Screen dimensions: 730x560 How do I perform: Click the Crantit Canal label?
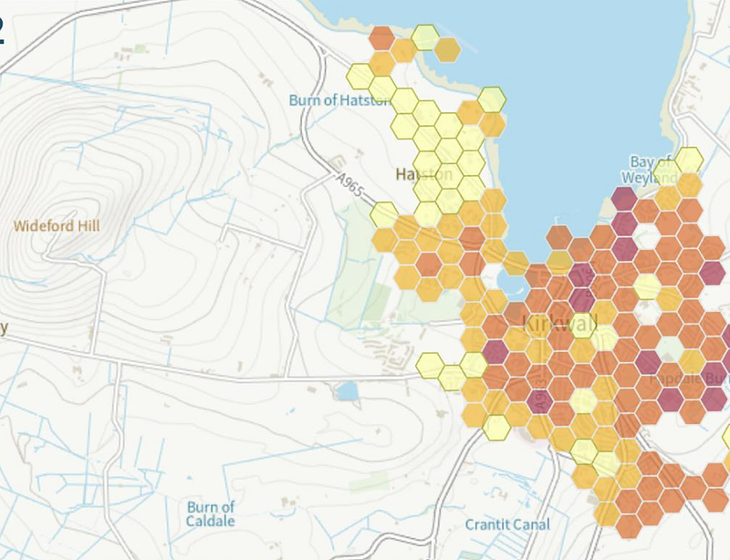(506, 523)
